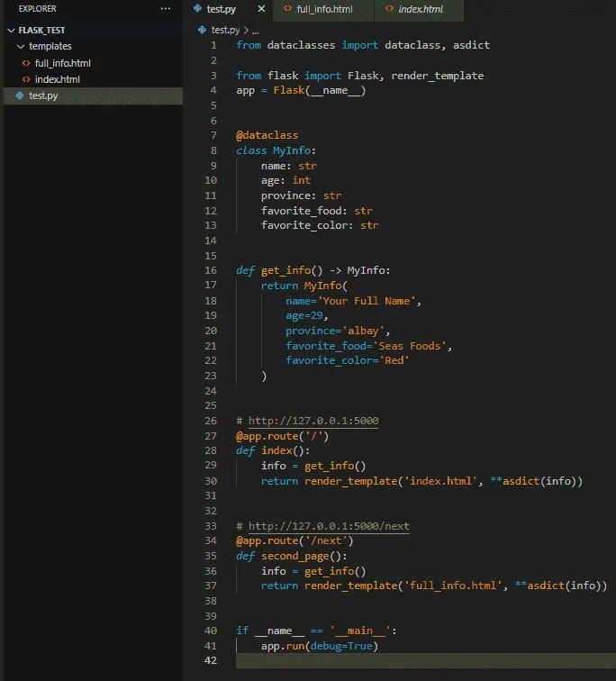This screenshot has height=681, width=616.
Task: Click line number 1 in the gutter
Action: [213, 45]
